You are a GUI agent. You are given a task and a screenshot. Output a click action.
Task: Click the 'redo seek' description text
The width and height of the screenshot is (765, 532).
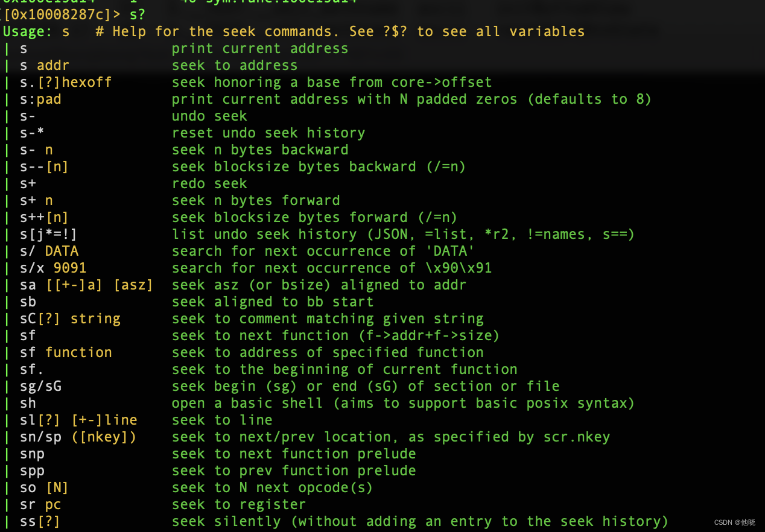[x=209, y=183]
